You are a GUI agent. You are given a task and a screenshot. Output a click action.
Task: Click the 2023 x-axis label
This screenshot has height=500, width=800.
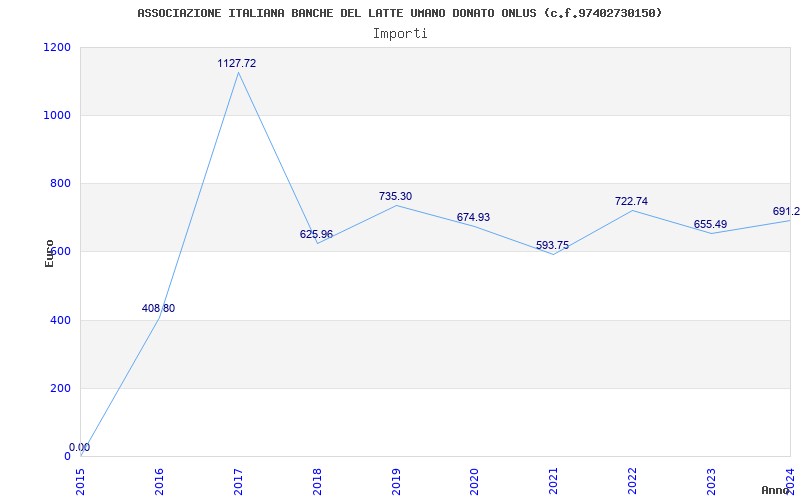coord(711,481)
